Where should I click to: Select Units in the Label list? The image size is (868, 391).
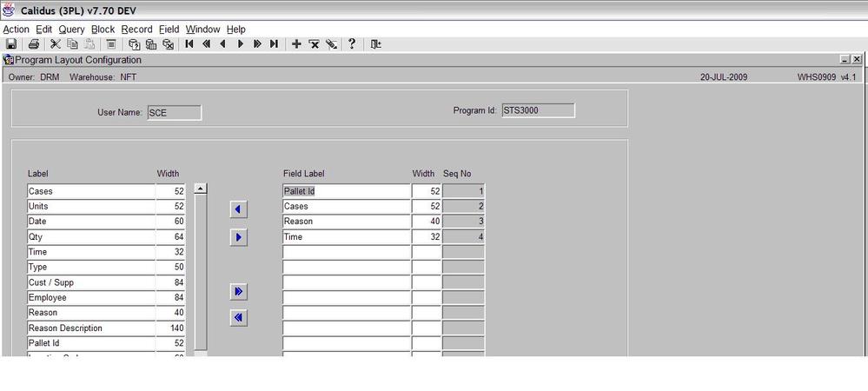(91, 207)
